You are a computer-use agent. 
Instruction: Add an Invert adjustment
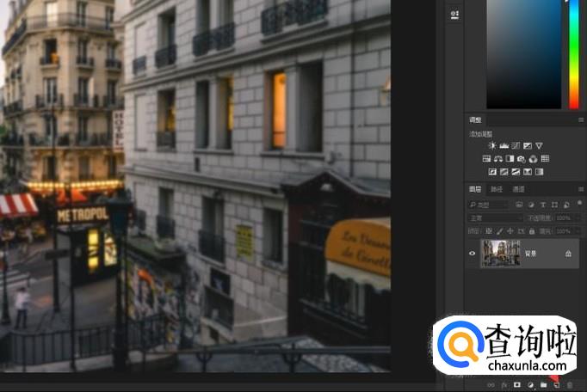(492, 172)
